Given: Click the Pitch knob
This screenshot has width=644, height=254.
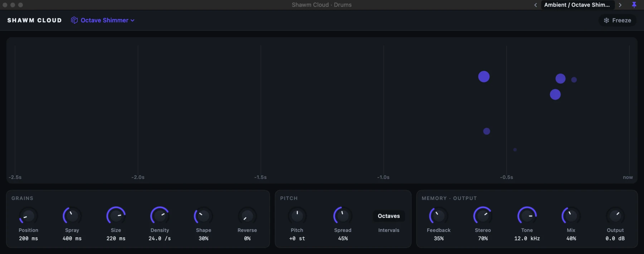Looking at the screenshot, I should (x=297, y=216).
